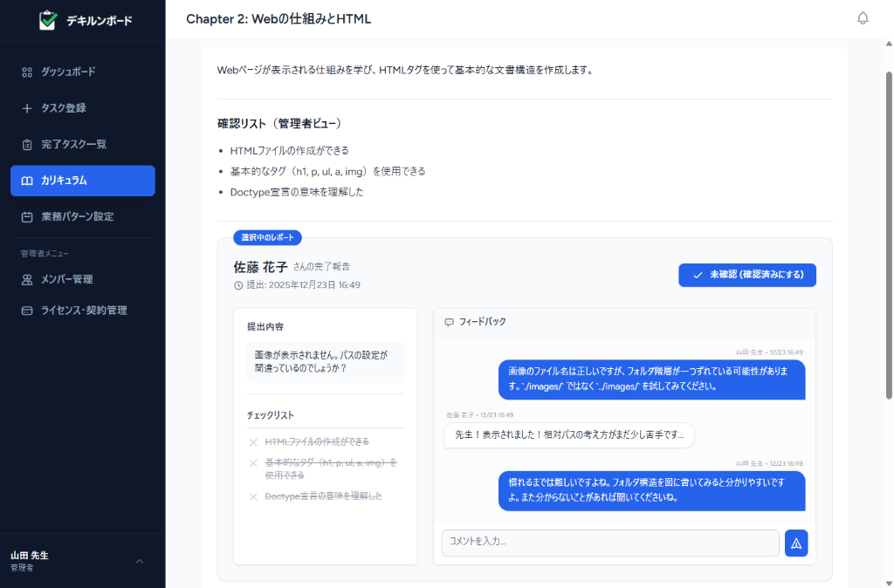Click the plus icon for タスク登録
This screenshot has height=588, width=894.
point(27,108)
